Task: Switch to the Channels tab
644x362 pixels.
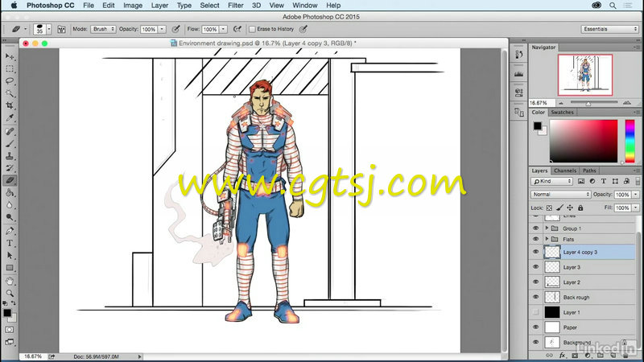Action: [565, 171]
